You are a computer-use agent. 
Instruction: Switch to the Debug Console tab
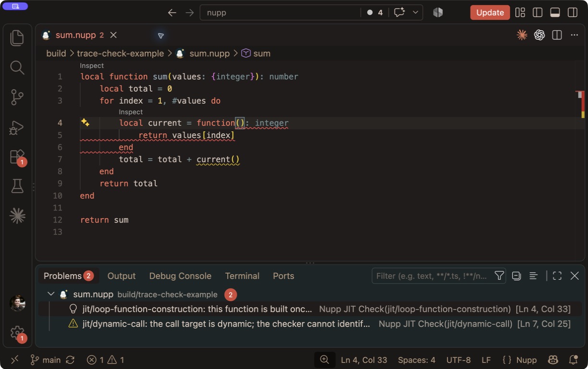click(x=180, y=276)
